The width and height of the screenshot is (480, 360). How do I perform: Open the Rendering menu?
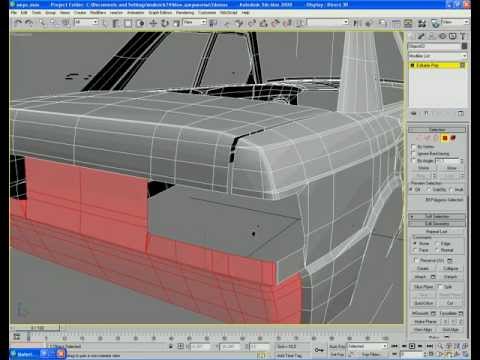(x=185, y=13)
